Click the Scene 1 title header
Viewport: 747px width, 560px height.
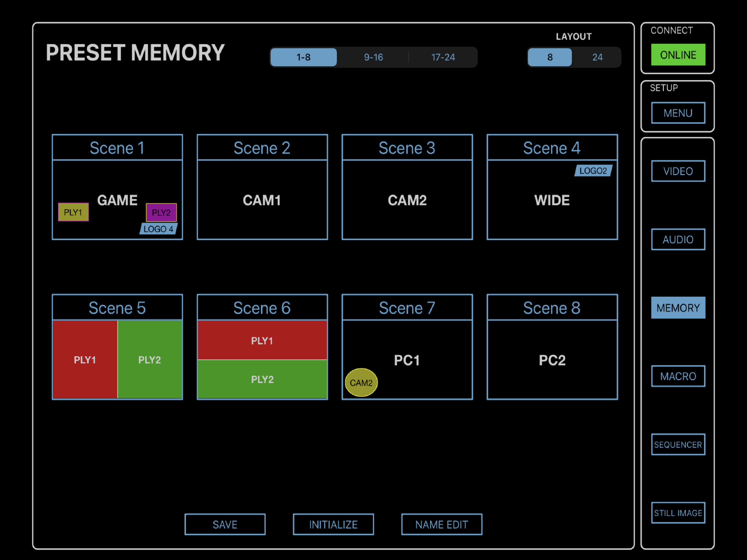pos(117,148)
